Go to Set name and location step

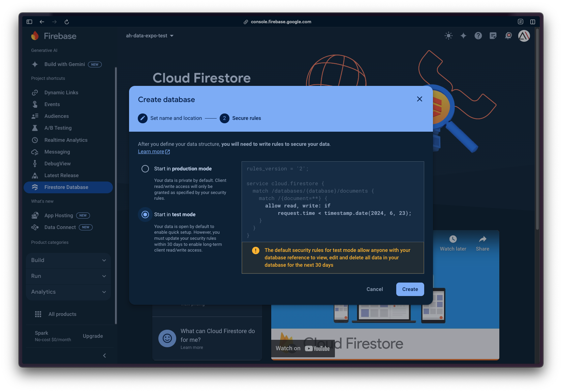170,118
